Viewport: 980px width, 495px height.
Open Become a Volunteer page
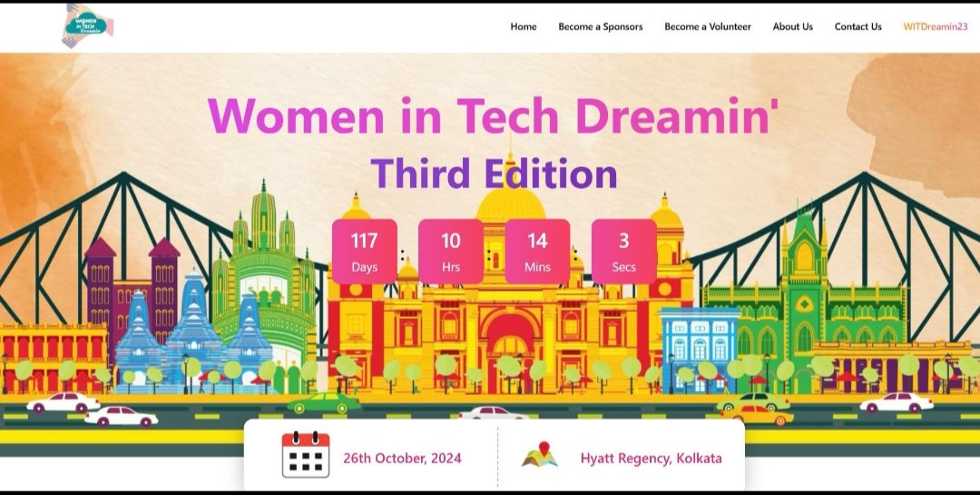tap(708, 26)
